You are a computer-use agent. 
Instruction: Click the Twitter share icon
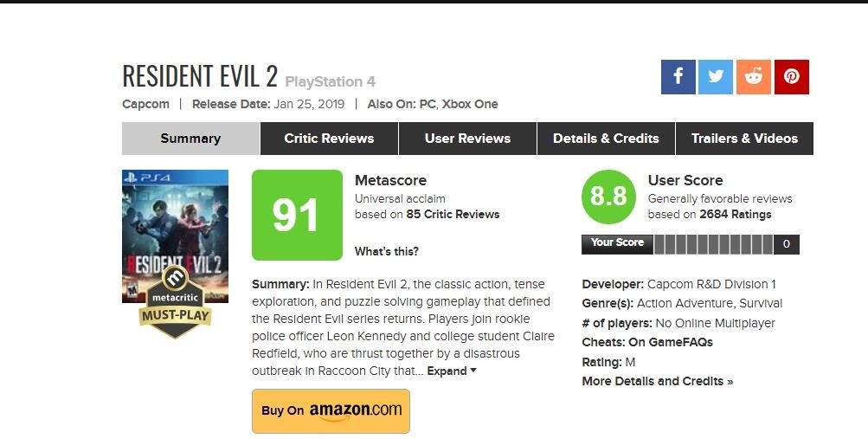pos(716,77)
